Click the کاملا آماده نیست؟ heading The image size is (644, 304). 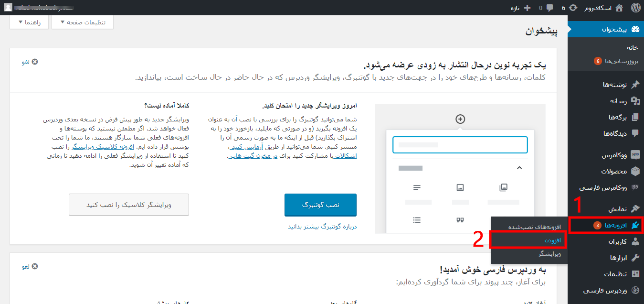tap(166, 106)
